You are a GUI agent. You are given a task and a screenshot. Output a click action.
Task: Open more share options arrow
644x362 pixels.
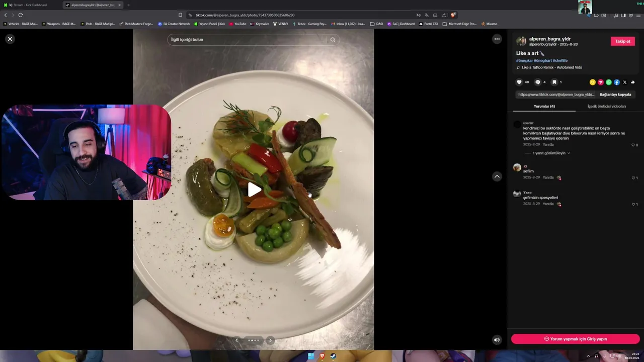(633, 82)
